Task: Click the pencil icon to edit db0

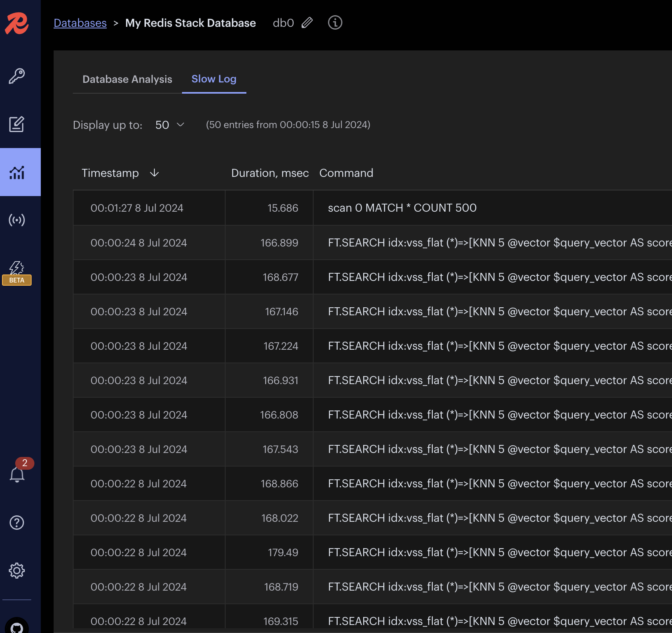Action: [307, 23]
